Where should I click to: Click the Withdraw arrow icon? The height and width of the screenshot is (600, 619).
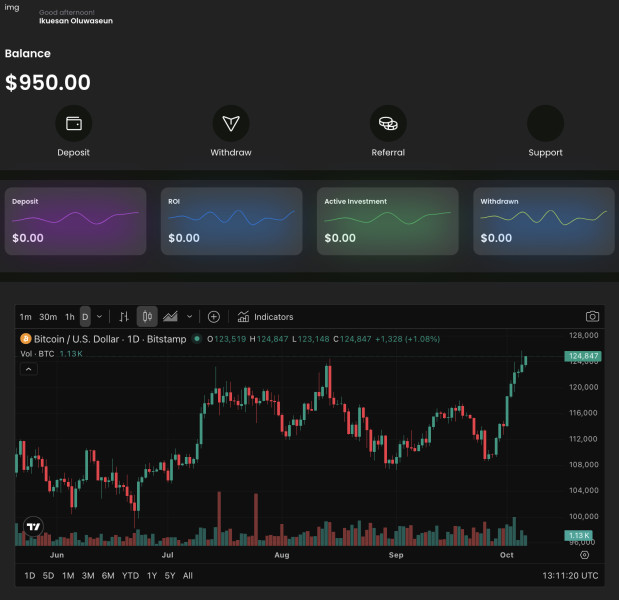pos(231,123)
